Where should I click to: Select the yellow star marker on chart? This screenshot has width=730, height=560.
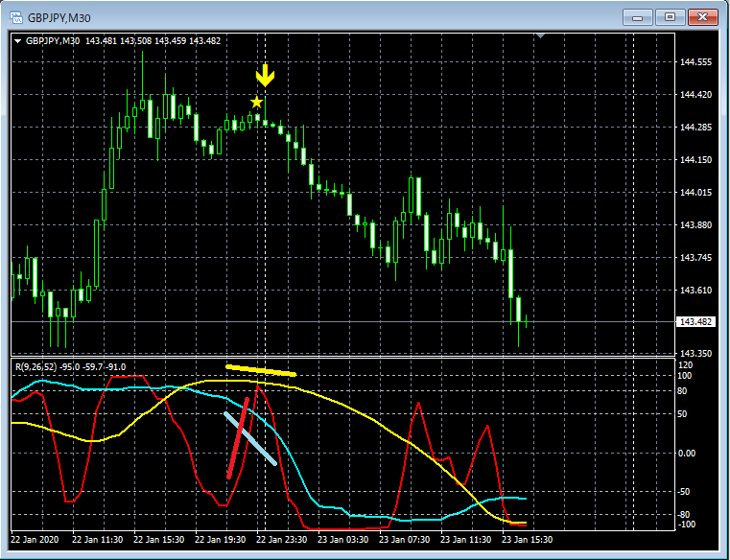pos(256,102)
